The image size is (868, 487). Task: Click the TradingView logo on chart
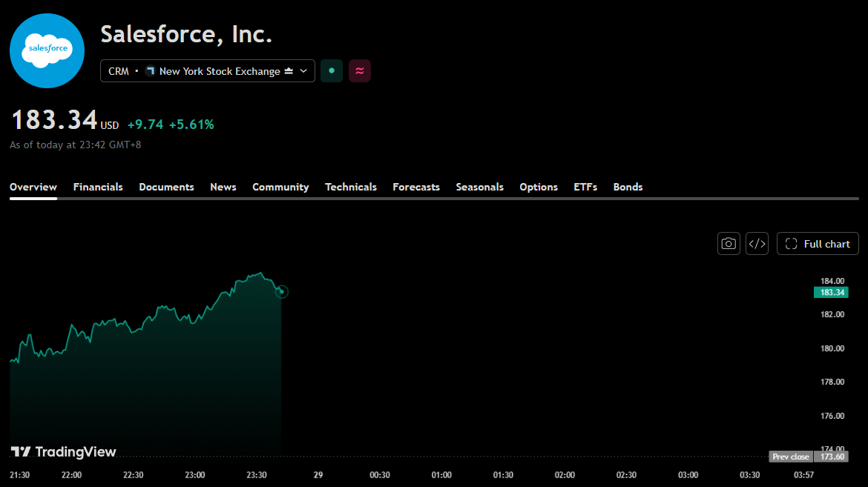[63, 452]
